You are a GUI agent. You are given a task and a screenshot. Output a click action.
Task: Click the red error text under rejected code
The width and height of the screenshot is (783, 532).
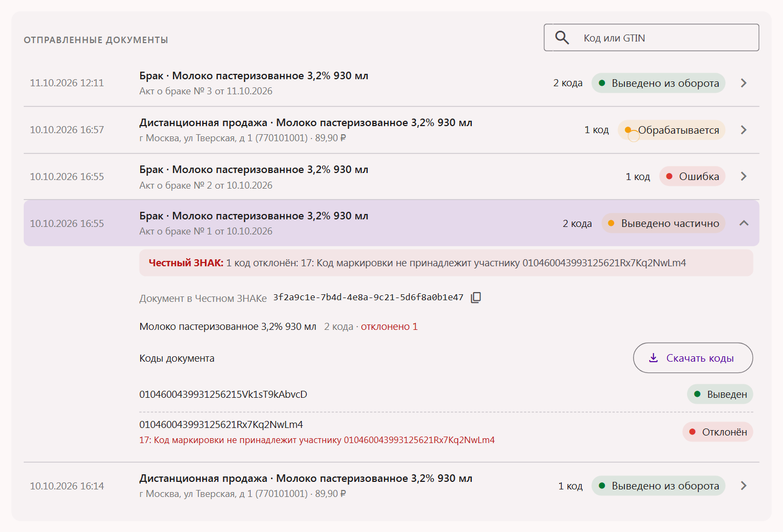click(x=317, y=440)
